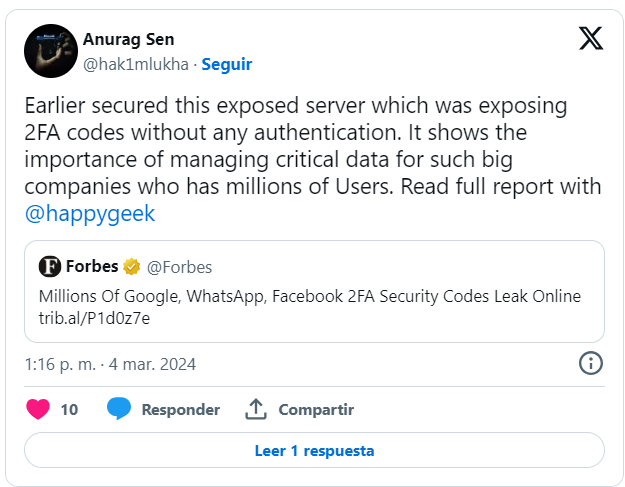
Task: Click the reply speech bubble icon
Action: [119, 409]
